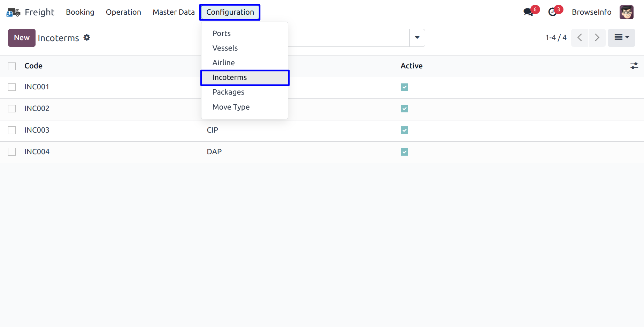Go to next page arrow

click(x=597, y=38)
